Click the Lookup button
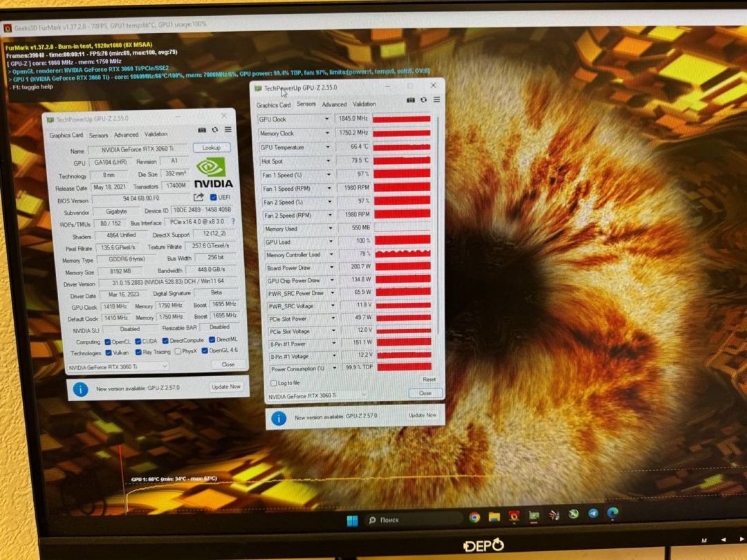747x560 pixels. [x=212, y=148]
